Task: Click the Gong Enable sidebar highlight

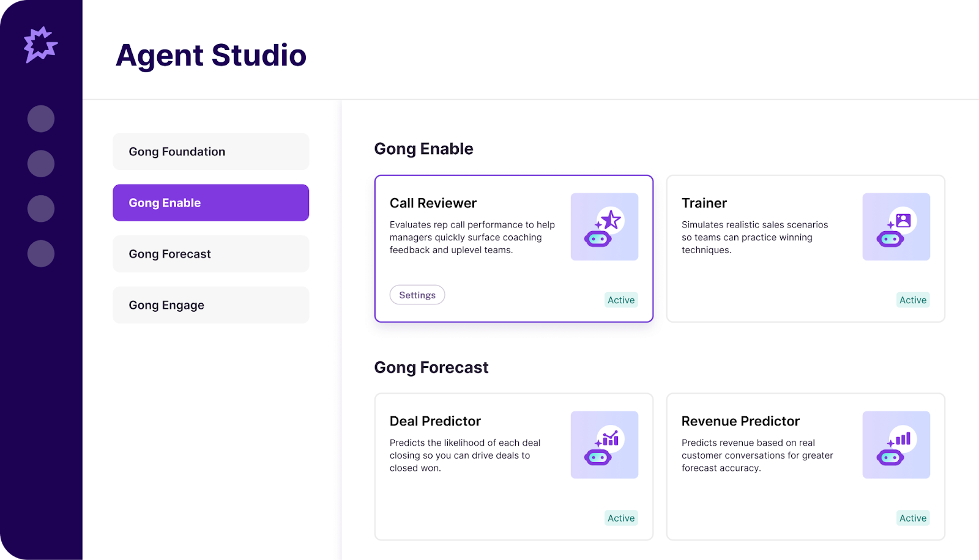Action: (210, 202)
